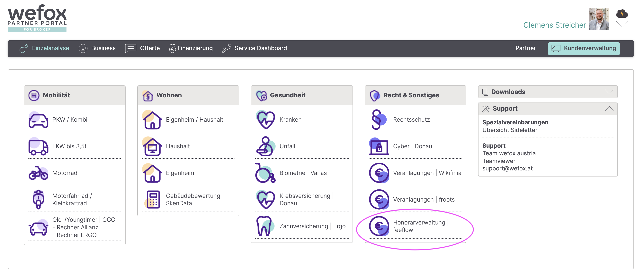Select the Partner menu item

pos(525,48)
